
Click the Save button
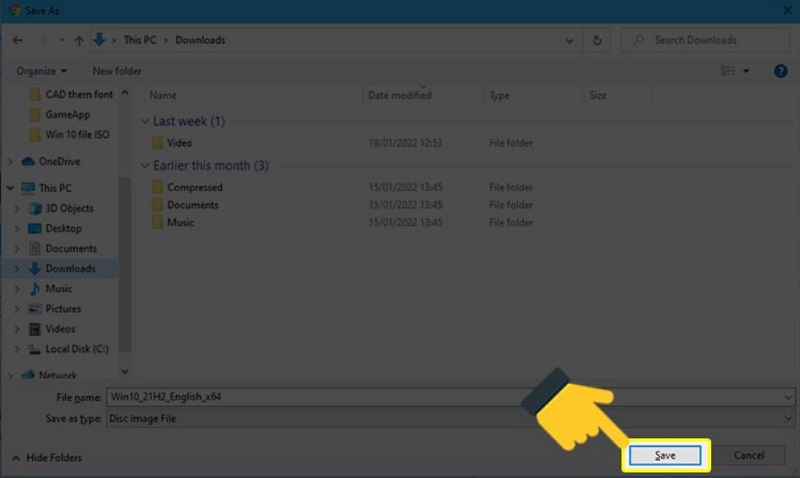click(665, 456)
